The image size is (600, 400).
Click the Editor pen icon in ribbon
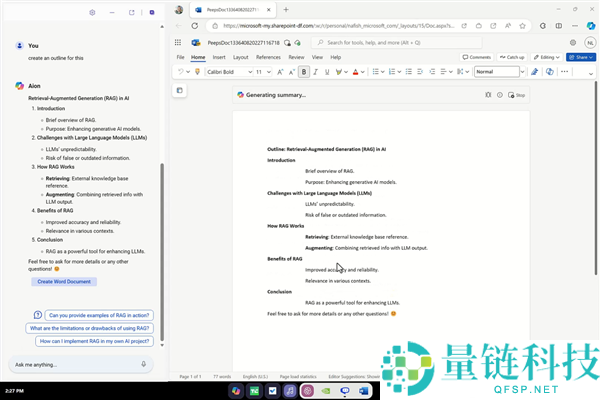[x=535, y=72]
